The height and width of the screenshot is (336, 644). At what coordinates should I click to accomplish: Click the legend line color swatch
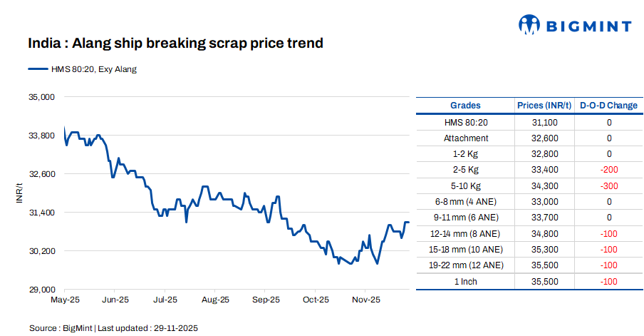tap(37, 69)
